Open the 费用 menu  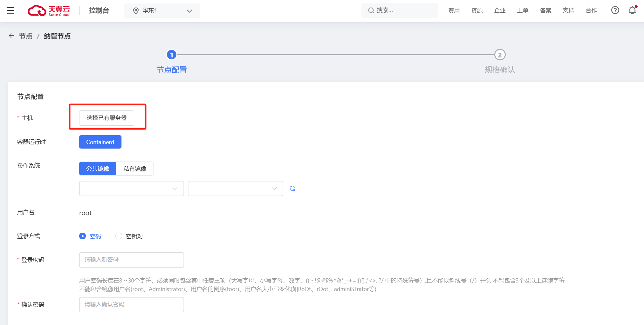coord(454,10)
